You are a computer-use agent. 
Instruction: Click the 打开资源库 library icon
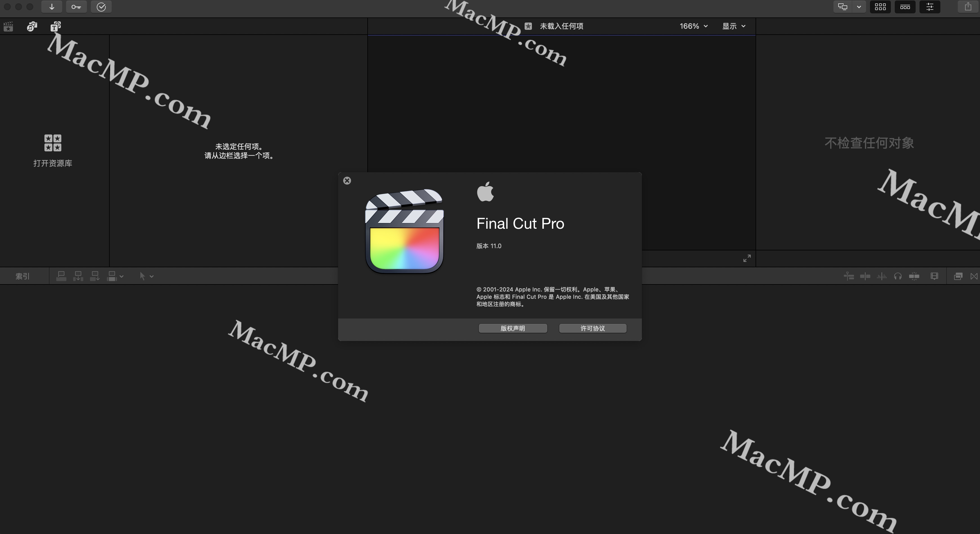pyautogui.click(x=53, y=143)
